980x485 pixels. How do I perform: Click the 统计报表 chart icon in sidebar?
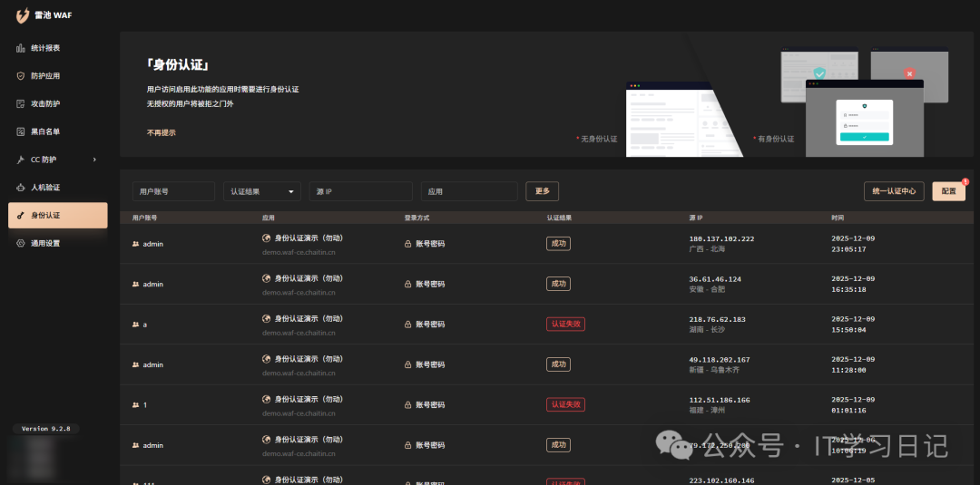click(x=21, y=48)
